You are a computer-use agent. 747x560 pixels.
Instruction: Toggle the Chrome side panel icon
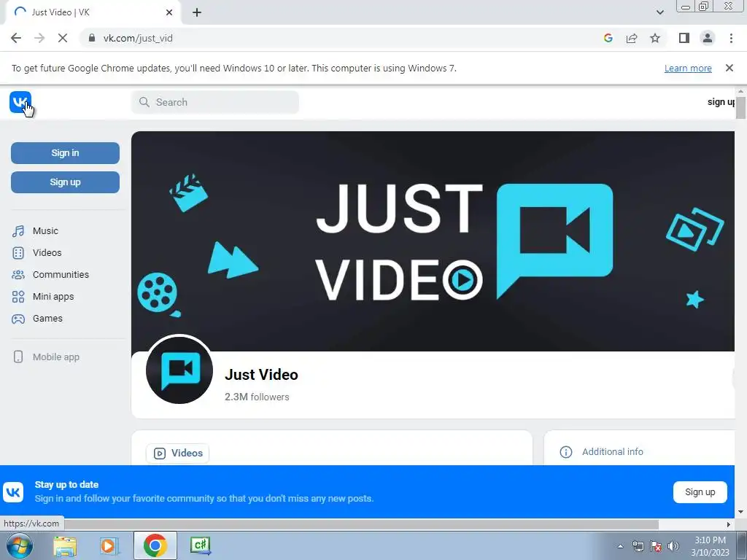(684, 38)
